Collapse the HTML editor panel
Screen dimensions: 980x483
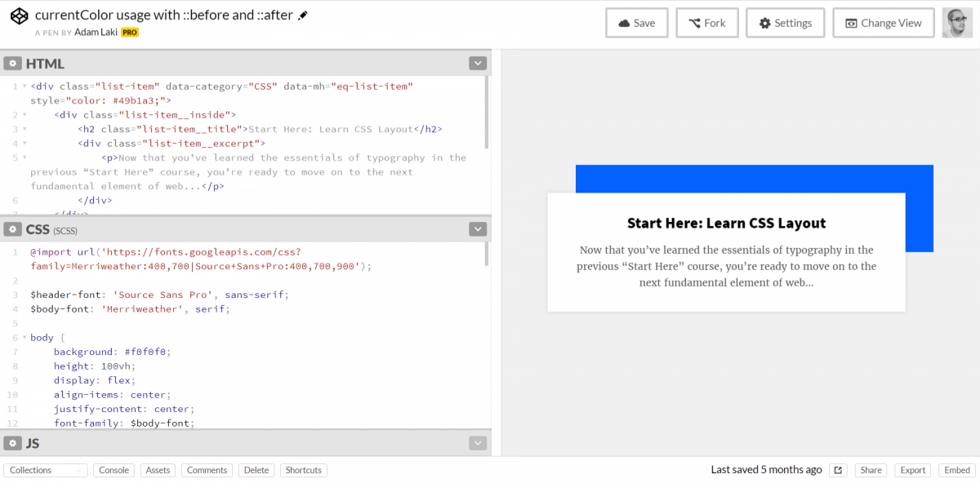[x=478, y=63]
